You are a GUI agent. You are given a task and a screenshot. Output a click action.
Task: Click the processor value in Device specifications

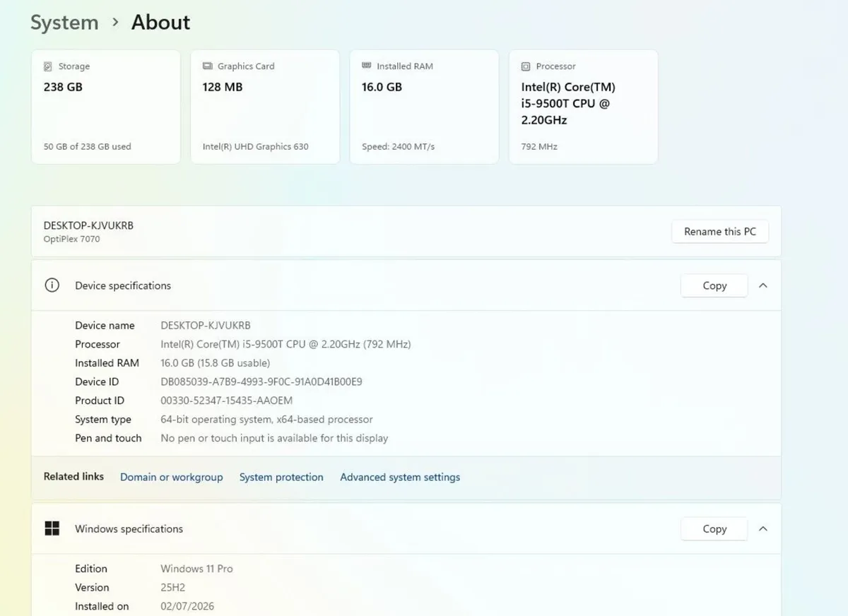(x=285, y=345)
